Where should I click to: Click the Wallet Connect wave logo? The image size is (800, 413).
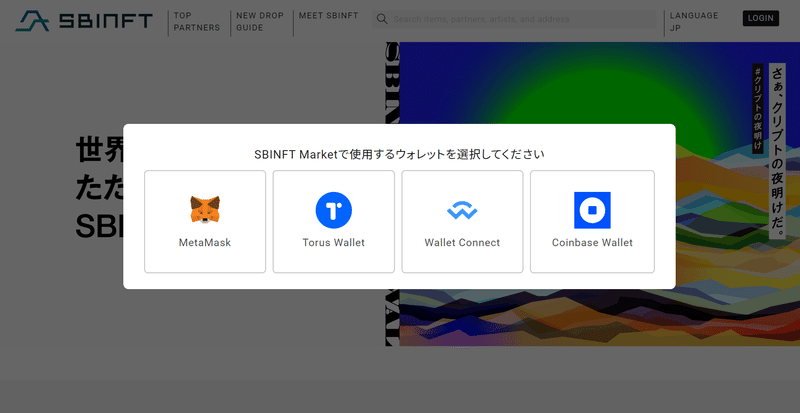pos(462,210)
